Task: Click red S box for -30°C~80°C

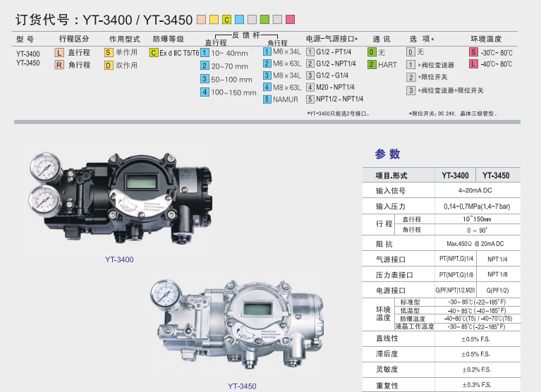Action: (473, 53)
